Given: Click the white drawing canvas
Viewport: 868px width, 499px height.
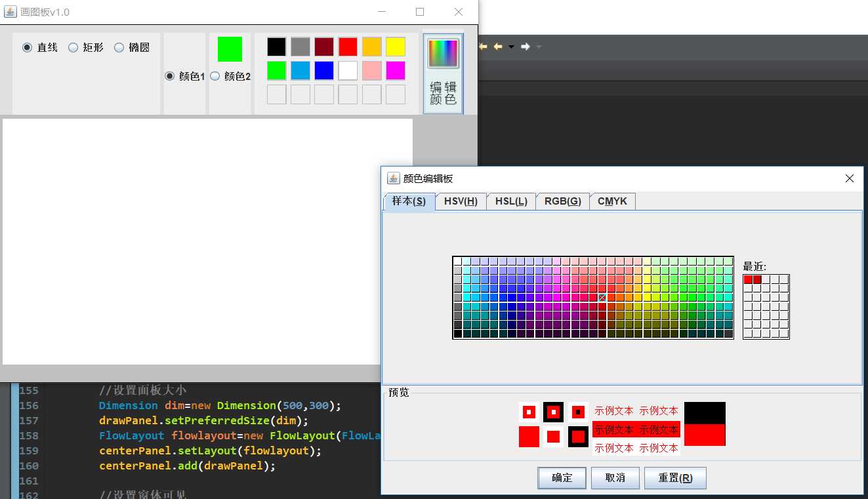Looking at the screenshot, I should click(x=207, y=241).
